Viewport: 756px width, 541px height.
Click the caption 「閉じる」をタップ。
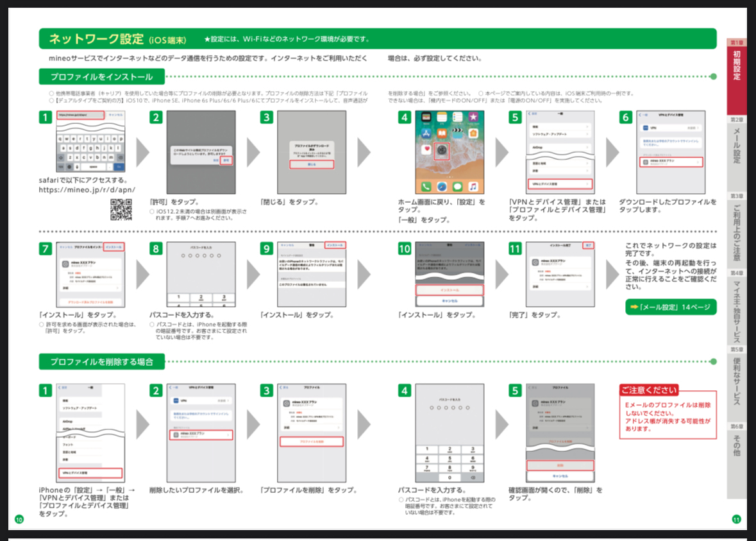tap(290, 202)
